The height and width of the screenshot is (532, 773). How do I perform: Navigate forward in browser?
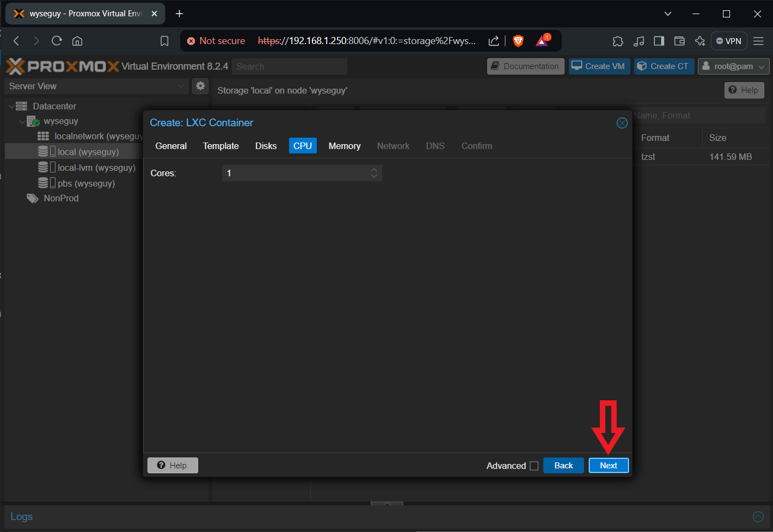(36, 41)
